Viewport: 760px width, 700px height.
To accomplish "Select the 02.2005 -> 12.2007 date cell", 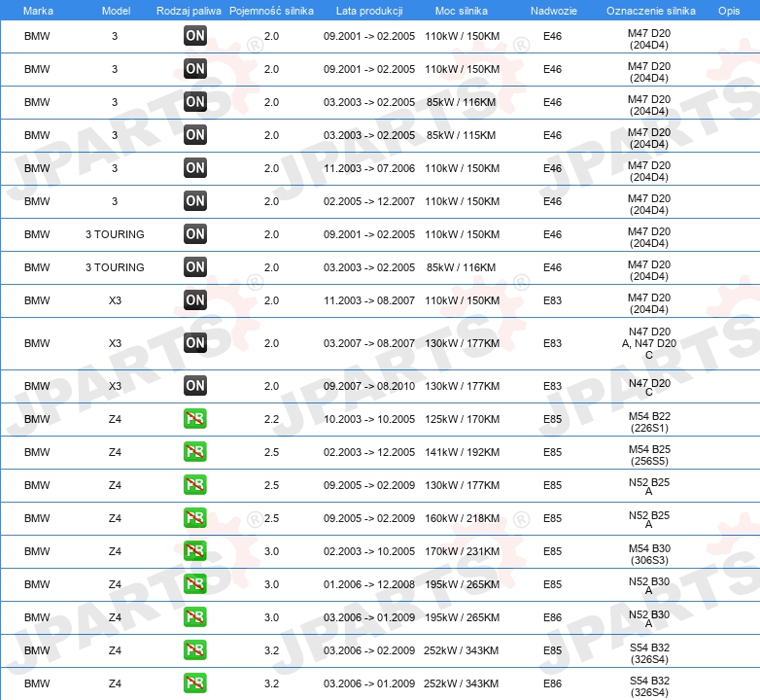I will pyautogui.click(x=369, y=201).
